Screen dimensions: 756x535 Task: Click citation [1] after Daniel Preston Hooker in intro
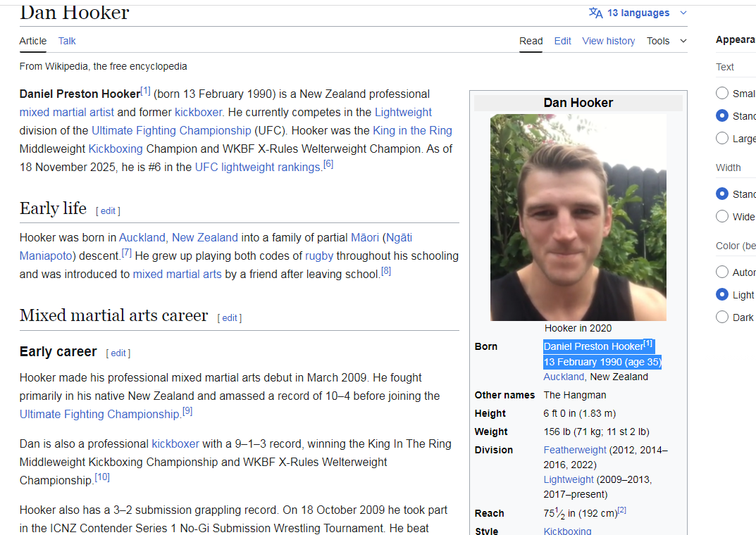(145, 91)
